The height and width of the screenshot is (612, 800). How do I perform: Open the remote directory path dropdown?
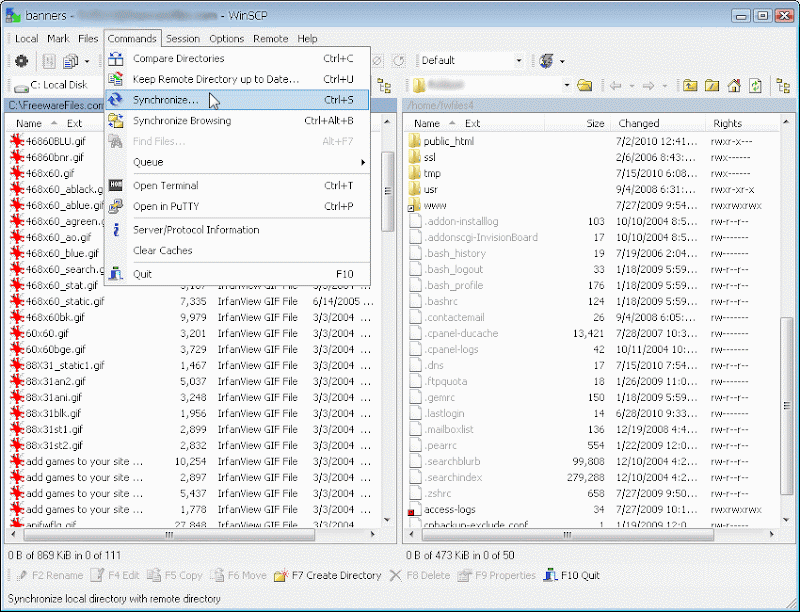566,85
